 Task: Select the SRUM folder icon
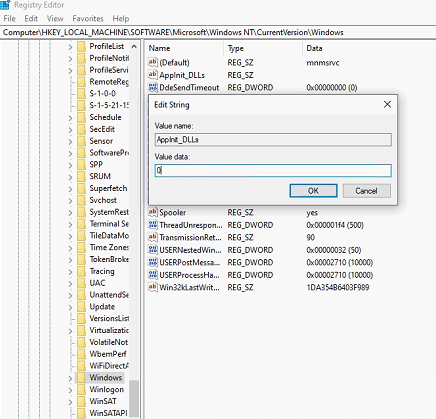81,176
